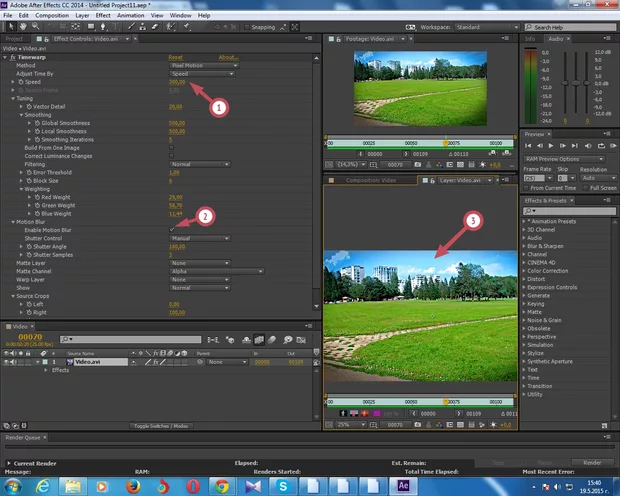Open the Adjust Time By dropdown

click(203, 73)
